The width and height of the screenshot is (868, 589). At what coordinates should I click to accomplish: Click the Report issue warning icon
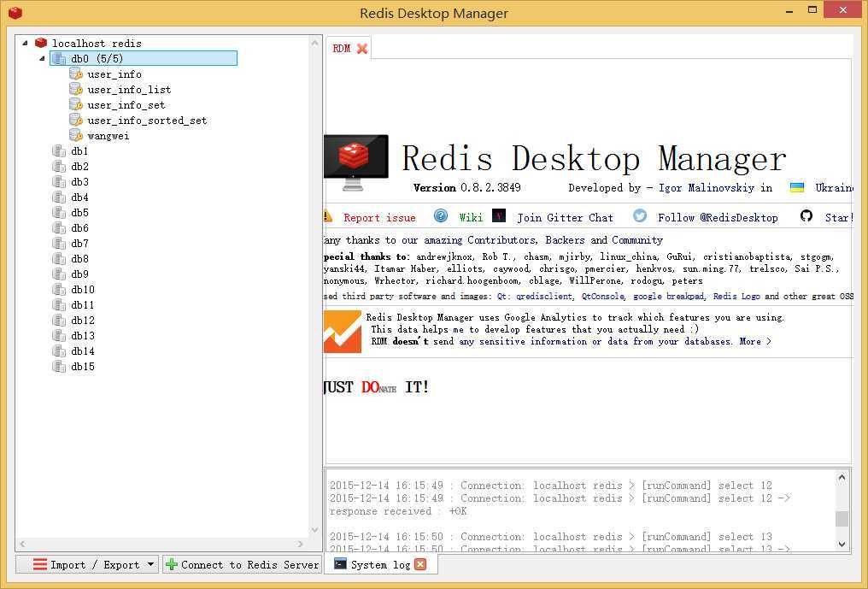point(328,216)
